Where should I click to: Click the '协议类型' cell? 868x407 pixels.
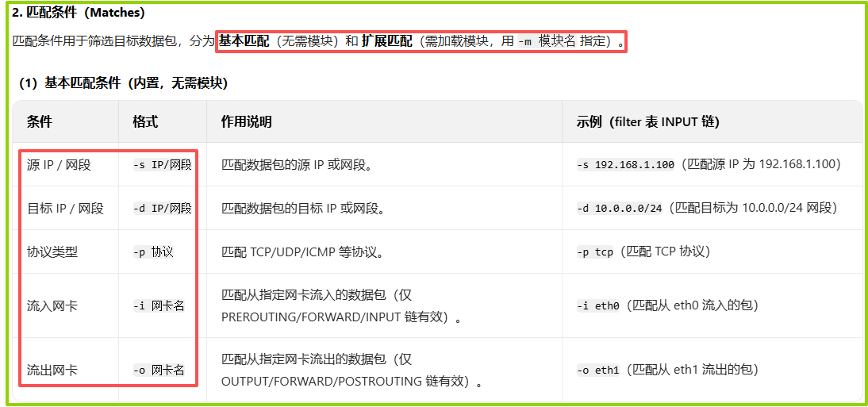coord(52,252)
